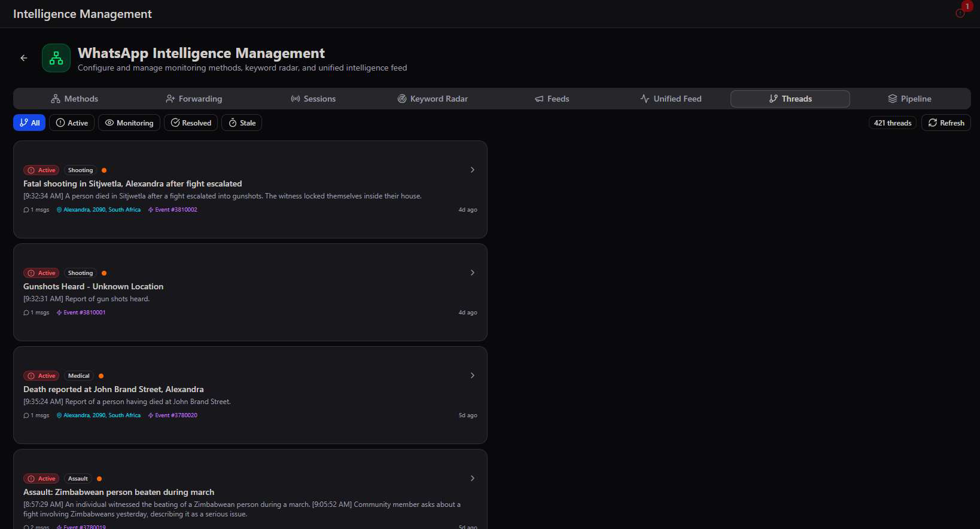
Task: Open Gunshots Heard - Unknown Location title
Action: (x=93, y=286)
